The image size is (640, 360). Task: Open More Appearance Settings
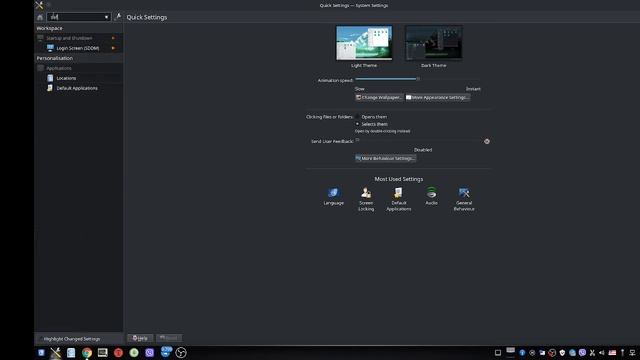click(438, 98)
